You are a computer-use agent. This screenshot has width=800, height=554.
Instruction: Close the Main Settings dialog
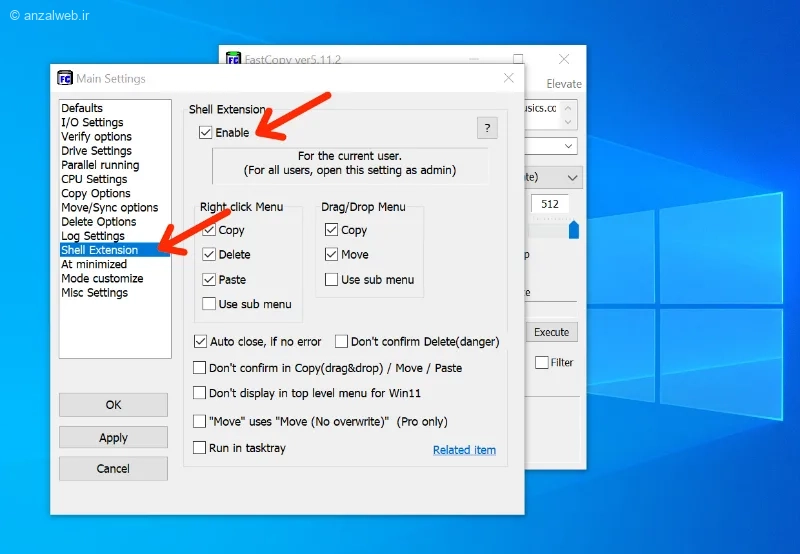pyautogui.click(x=509, y=78)
